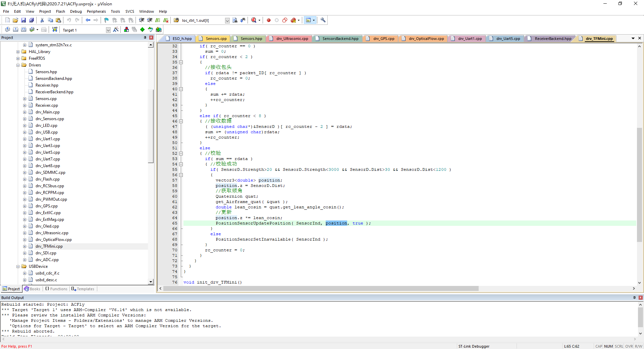
Task: Close the Project panel
Action: [x=151, y=38]
